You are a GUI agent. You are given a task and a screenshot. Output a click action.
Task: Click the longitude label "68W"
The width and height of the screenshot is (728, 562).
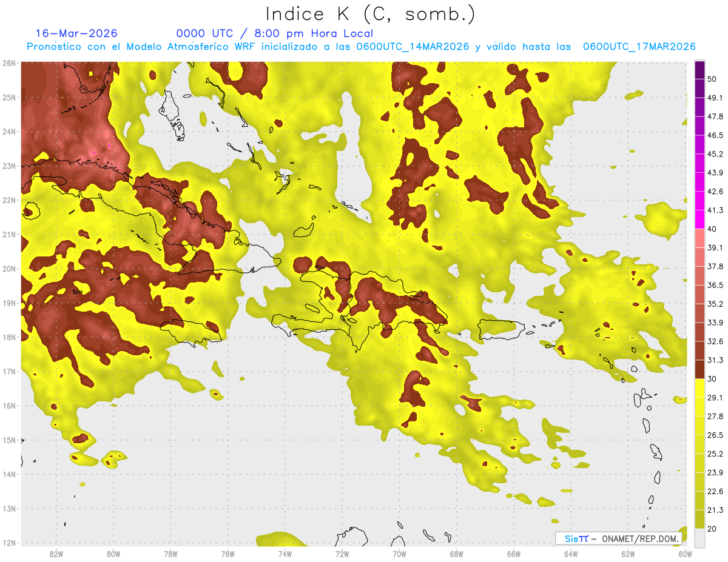tap(457, 554)
